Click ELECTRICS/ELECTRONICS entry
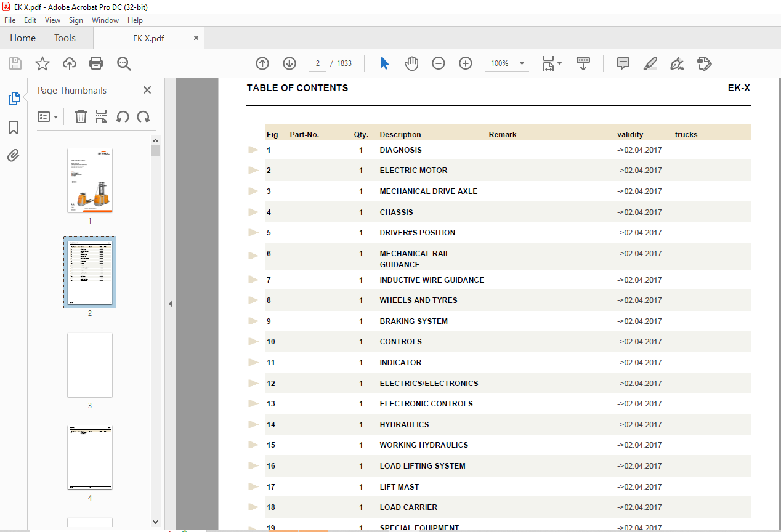The image size is (781, 532). point(429,383)
